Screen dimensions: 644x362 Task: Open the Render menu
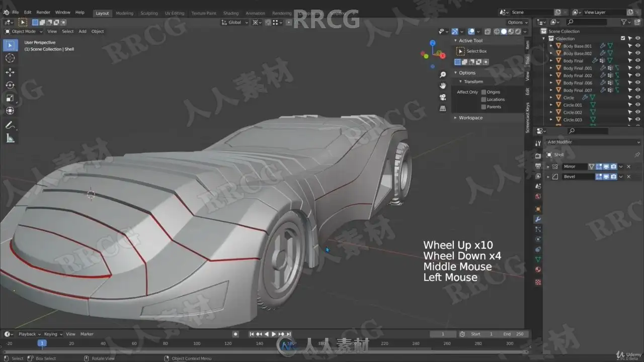(43, 12)
